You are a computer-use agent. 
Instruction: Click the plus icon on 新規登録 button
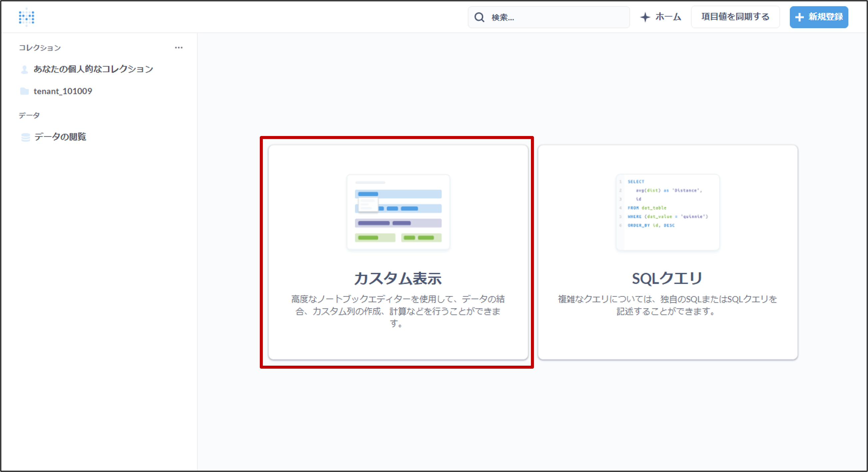click(799, 17)
